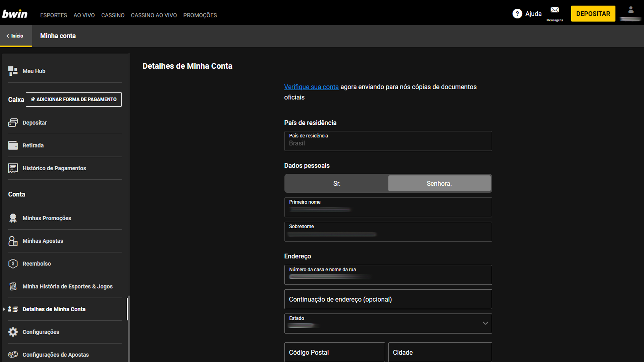Open the CASSINO AO VIVO menu
Screen dimensions: 644x362
coord(154,15)
